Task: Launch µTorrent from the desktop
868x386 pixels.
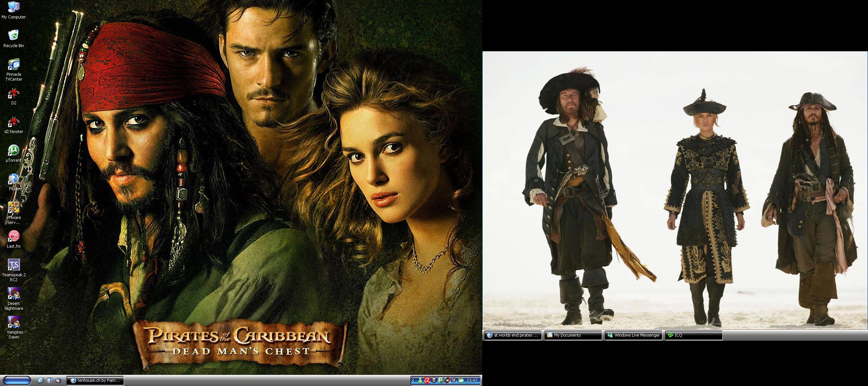Action: [14, 150]
